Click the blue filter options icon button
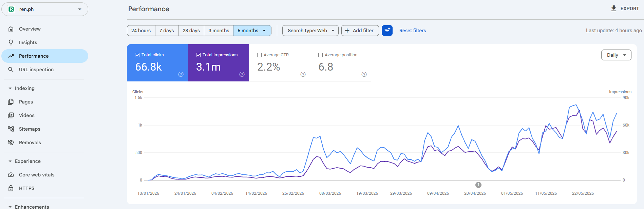This screenshot has height=209, width=644. pyautogui.click(x=387, y=31)
